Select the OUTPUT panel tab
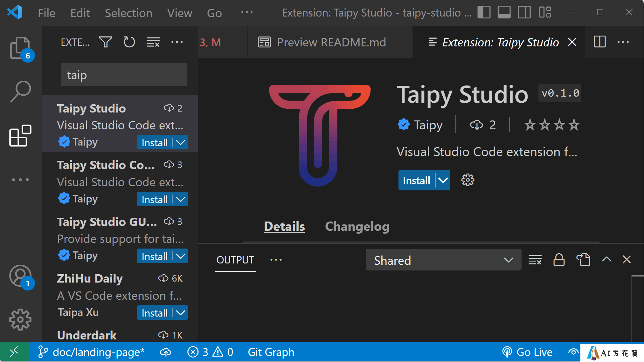The image size is (644, 362). [x=235, y=260]
